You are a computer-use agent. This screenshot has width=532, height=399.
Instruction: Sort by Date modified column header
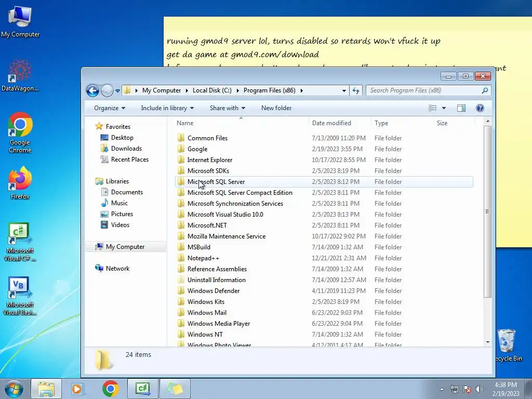(340, 123)
